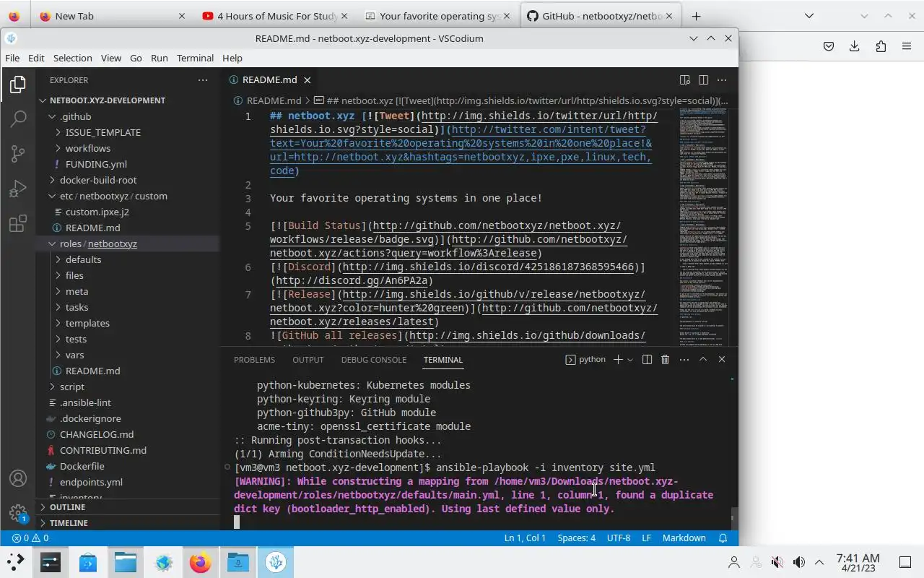
Task: Open the Run and Debug view
Action: (18, 189)
